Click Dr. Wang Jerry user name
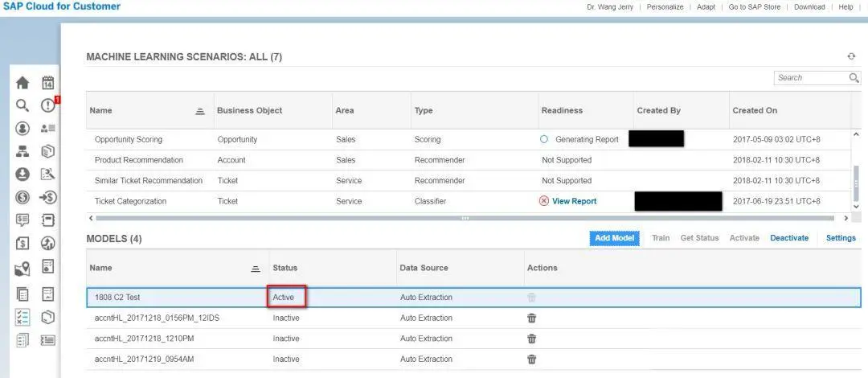The width and height of the screenshot is (868, 378). (610, 7)
